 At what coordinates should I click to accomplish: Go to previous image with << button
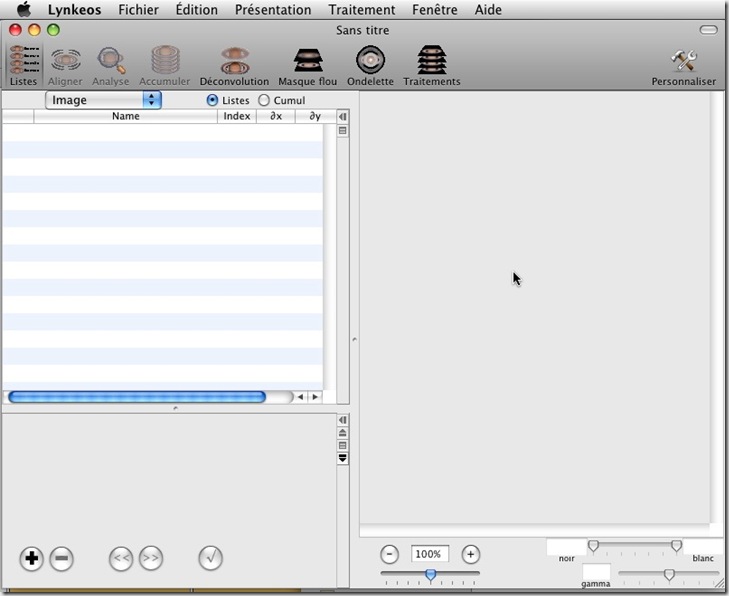[x=121, y=558]
